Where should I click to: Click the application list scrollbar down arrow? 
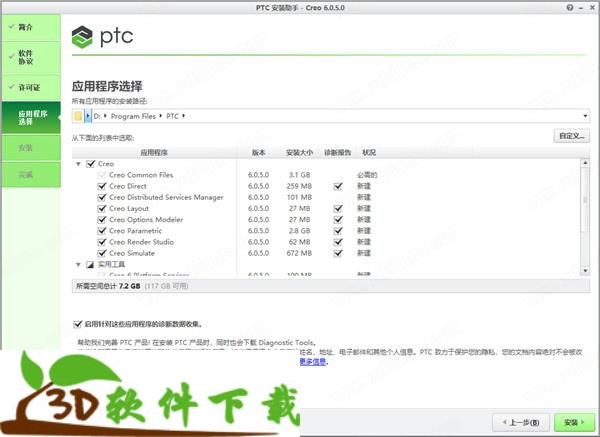coord(585,270)
